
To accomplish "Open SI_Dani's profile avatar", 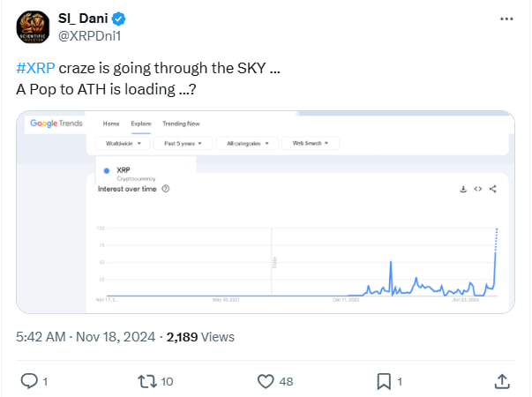I will 33,26.
